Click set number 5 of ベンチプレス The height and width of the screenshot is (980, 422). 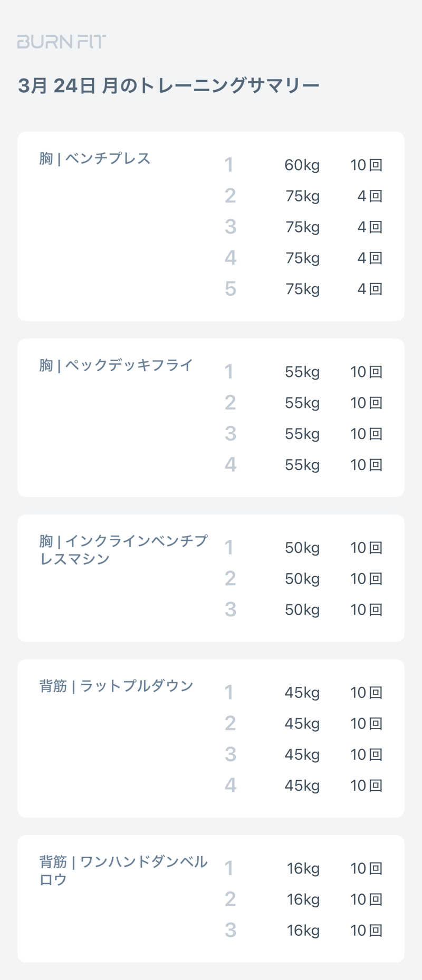coord(230,289)
